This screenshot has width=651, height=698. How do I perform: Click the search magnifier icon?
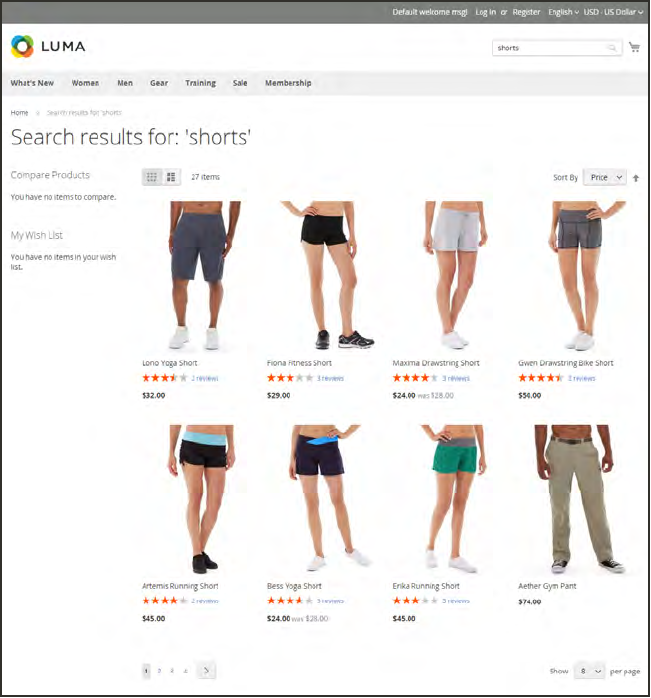coord(612,48)
